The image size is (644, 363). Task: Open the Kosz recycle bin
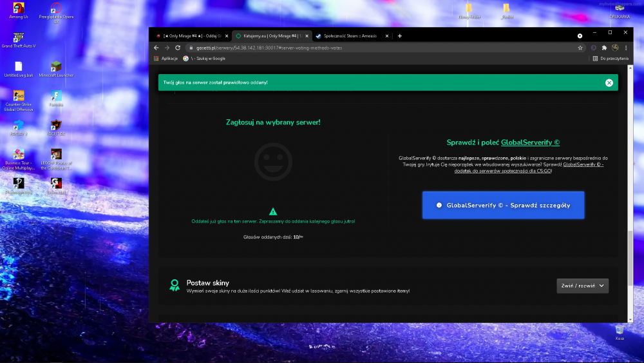pyautogui.click(x=620, y=333)
